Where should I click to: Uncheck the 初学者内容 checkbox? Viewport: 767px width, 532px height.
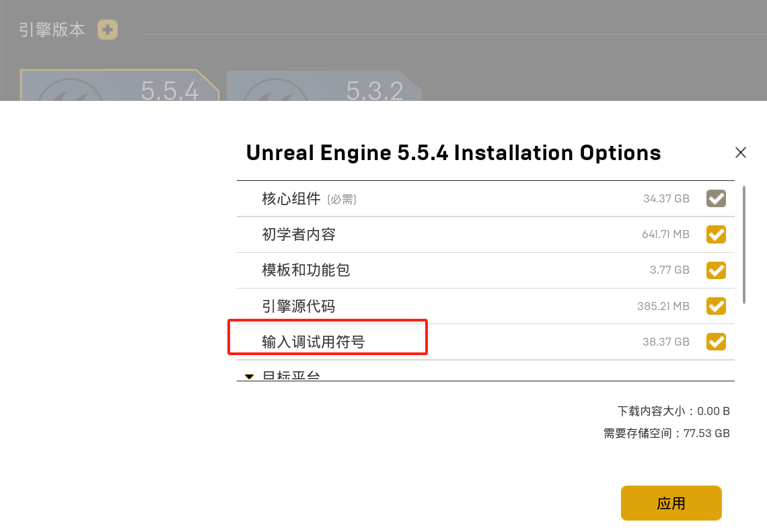tap(716, 234)
